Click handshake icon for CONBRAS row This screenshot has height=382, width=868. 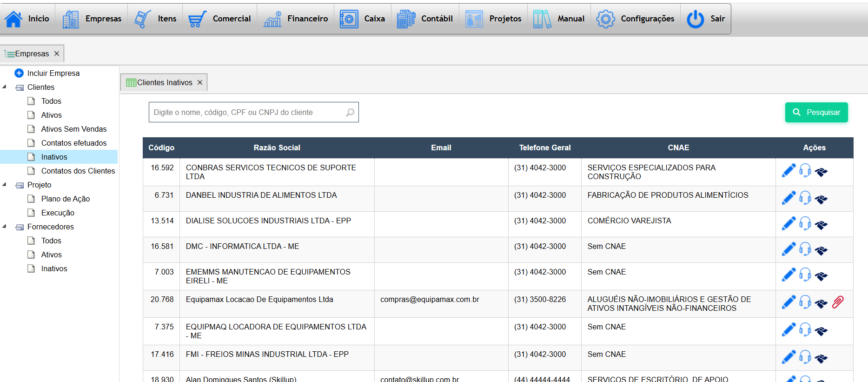click(x=821, y=172)
